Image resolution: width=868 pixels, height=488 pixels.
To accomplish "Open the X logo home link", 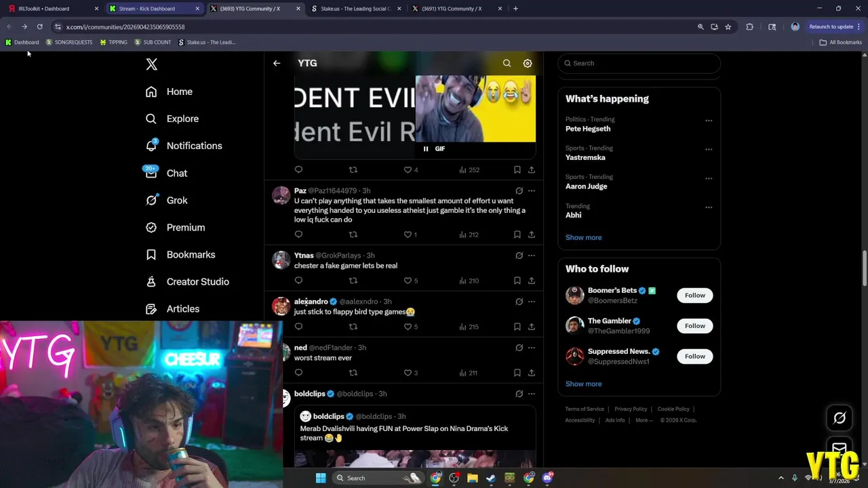I will click(152, 64).
